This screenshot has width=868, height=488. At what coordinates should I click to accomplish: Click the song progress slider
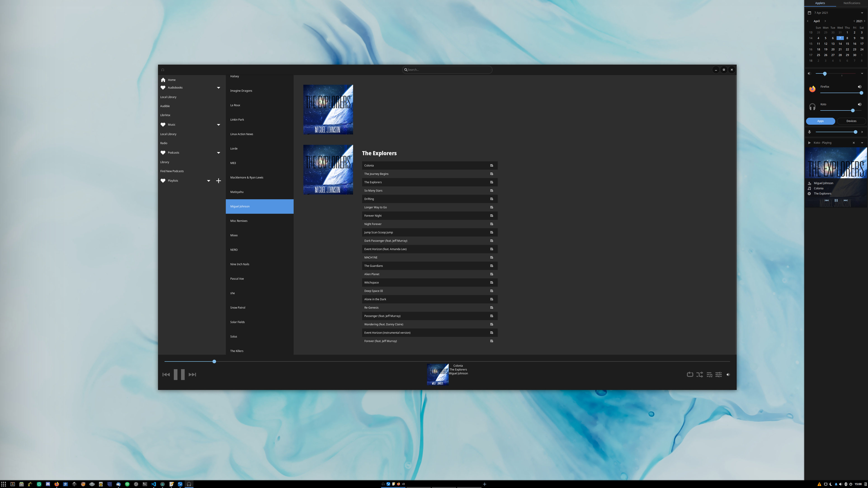point(214,361)
